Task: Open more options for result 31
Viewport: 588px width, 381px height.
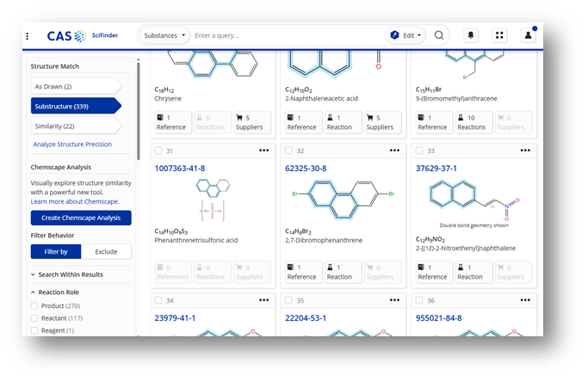Action: click(x=264, y=151)
